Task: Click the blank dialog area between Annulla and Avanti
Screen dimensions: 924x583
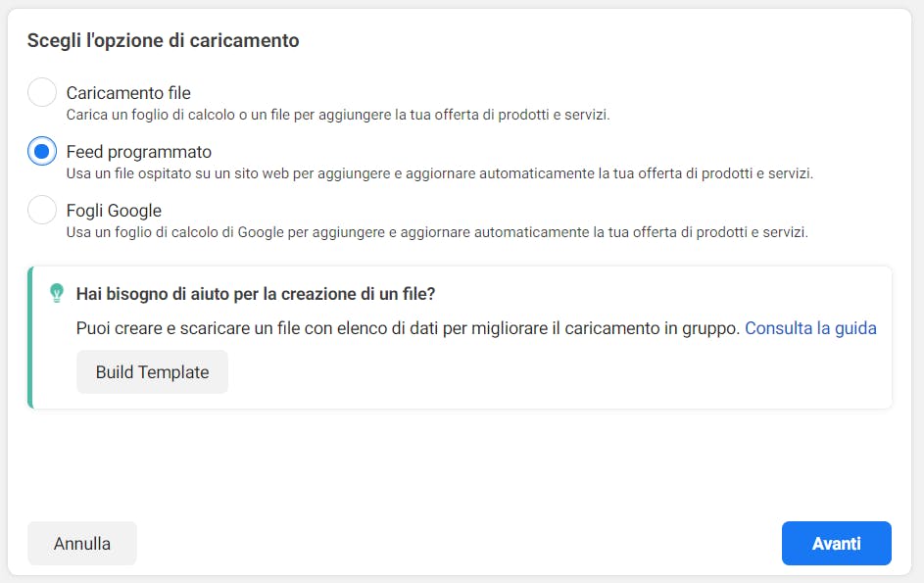Action: click(459, 543)
